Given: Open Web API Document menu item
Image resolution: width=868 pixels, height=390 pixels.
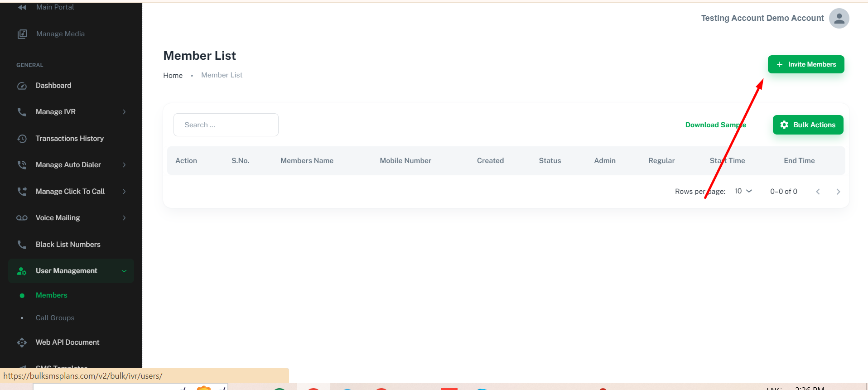Looking at the screenshot, I should (68, 342).
